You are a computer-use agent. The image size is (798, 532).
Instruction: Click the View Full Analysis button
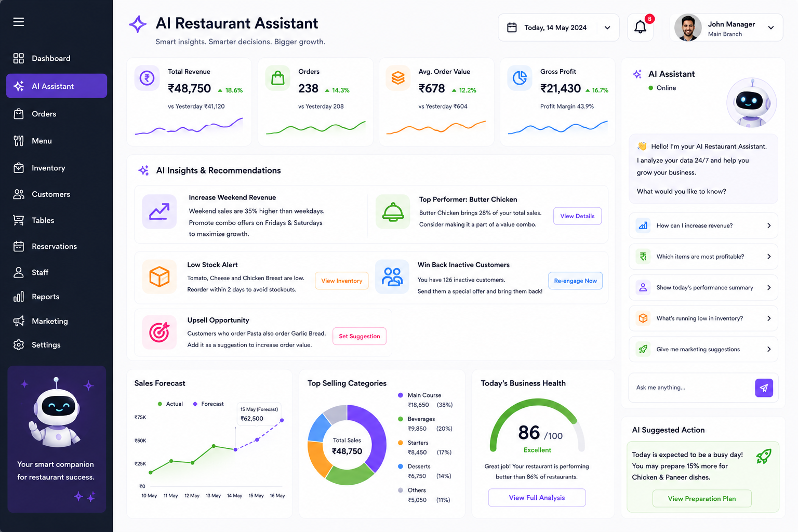pyautogui.click(x=537, y=498)
